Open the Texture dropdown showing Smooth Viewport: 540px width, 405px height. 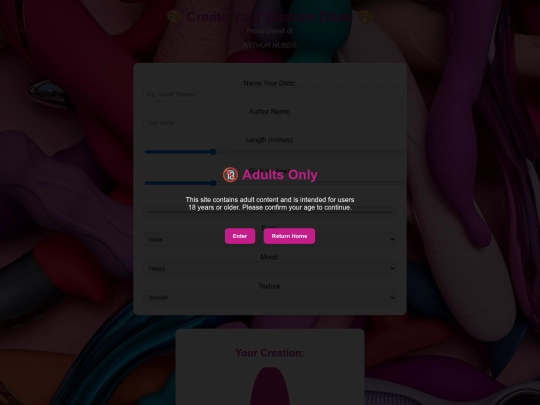[270, 297]
